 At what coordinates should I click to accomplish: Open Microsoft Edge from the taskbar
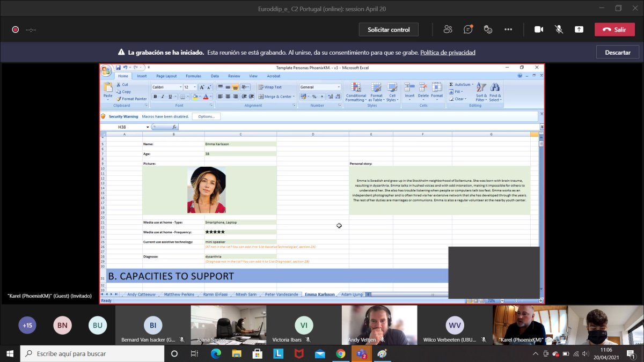pyautogui.click(x=216, y=354)
